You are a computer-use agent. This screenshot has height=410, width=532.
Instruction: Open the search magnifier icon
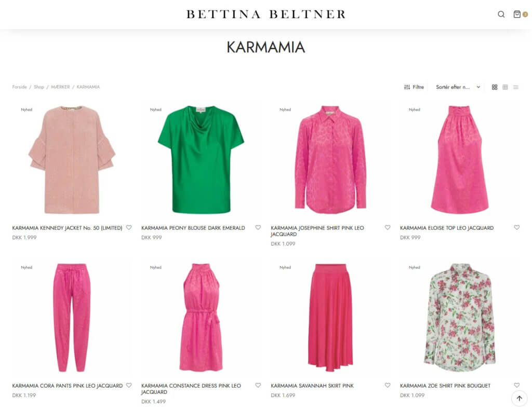(x=501, y=14)
